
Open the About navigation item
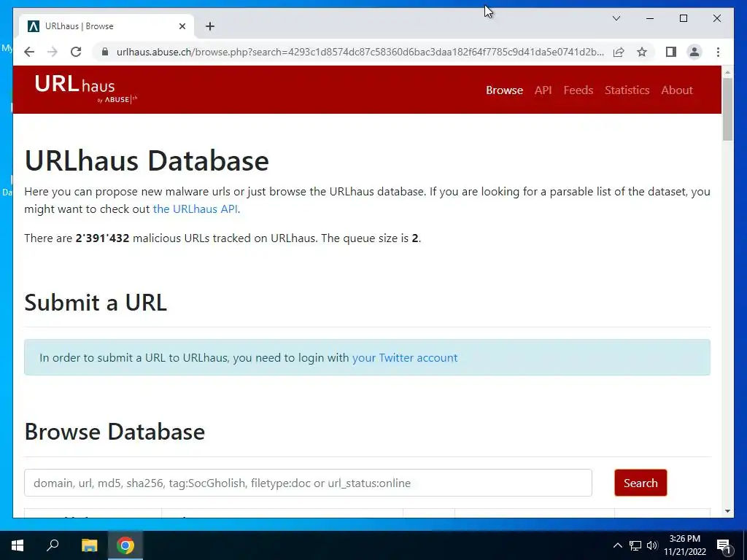676,90
